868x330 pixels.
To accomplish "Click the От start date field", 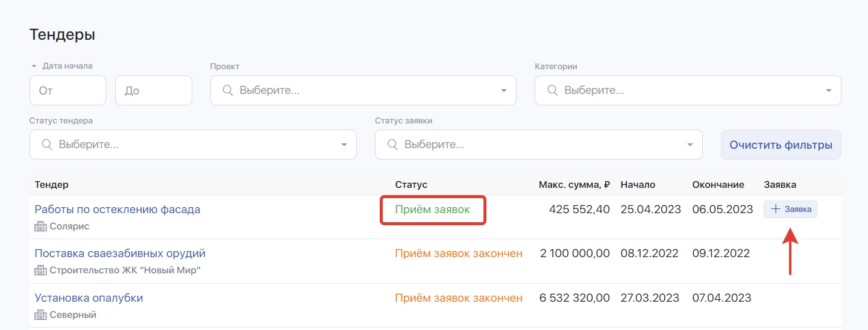I will pyautogui.click(x=68, y=90).
